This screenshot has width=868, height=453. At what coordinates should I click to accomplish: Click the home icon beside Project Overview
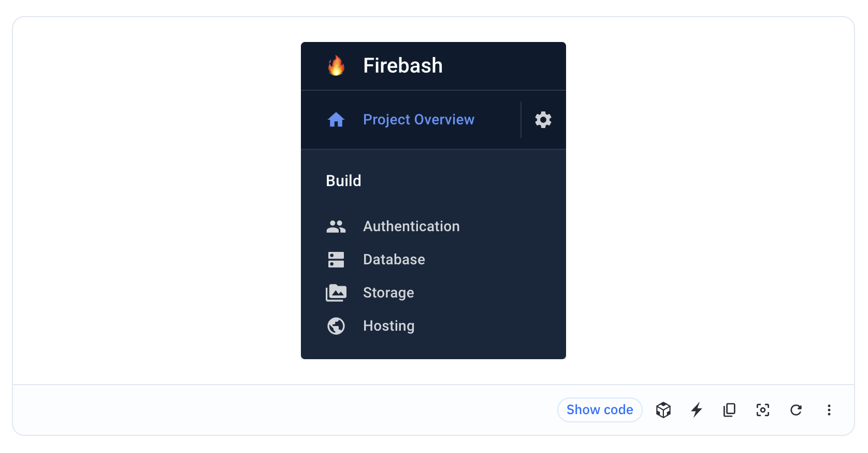336,120
